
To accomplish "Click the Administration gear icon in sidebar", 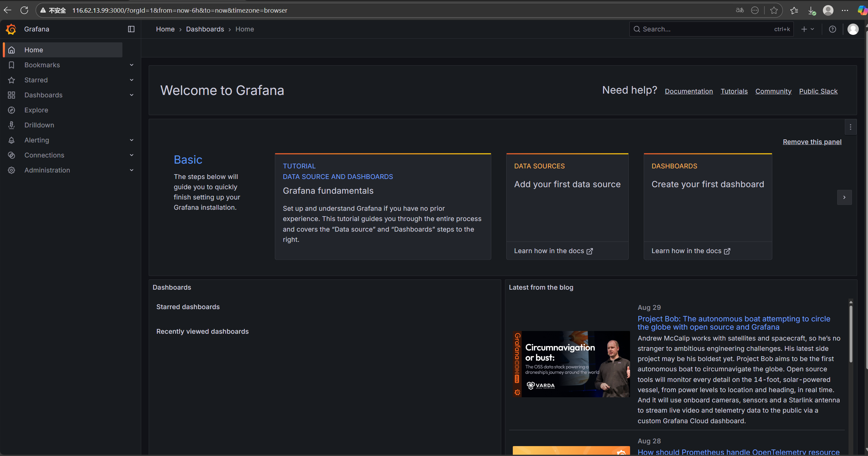I will pyautogui.click(x=12, y=170).
